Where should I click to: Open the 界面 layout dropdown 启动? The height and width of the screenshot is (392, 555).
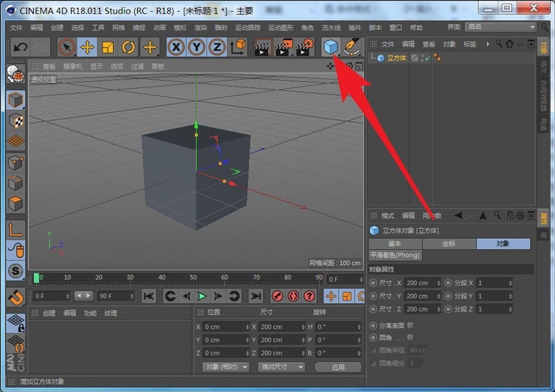click(x=501, y=27)
